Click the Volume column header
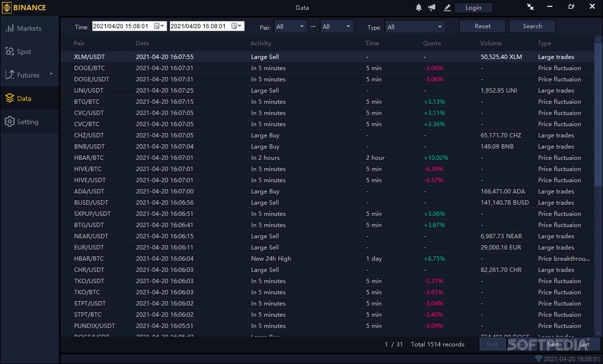Image resolution: width=603 pixels, height=364 pixels. [x=491, y=43]
